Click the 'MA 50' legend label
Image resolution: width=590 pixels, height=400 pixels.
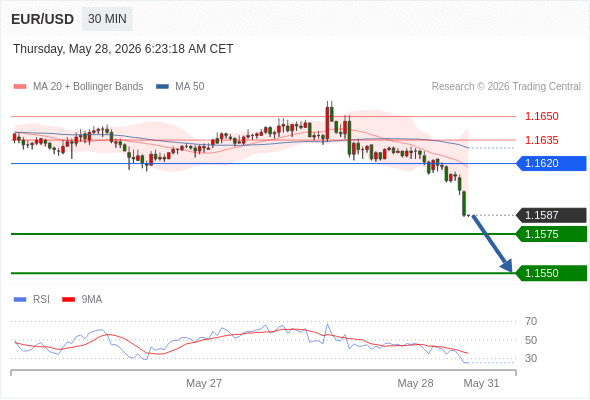(190, 87)
